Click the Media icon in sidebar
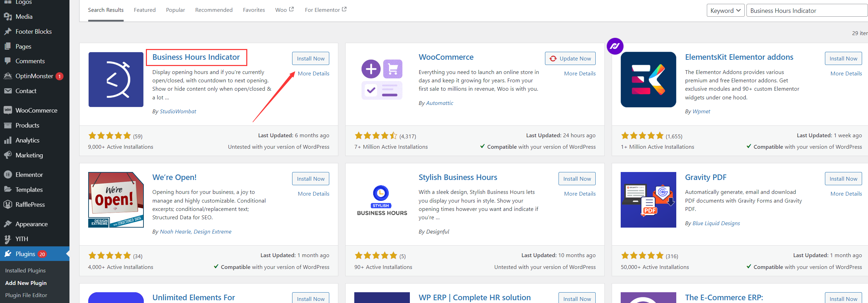868x303 pixels. (8, 17)
